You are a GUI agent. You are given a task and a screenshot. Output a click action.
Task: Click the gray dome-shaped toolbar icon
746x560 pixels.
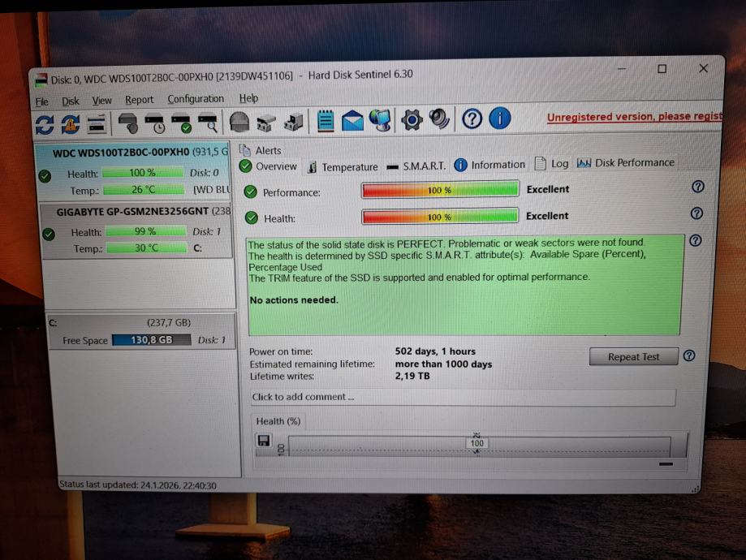click(239, 122)
